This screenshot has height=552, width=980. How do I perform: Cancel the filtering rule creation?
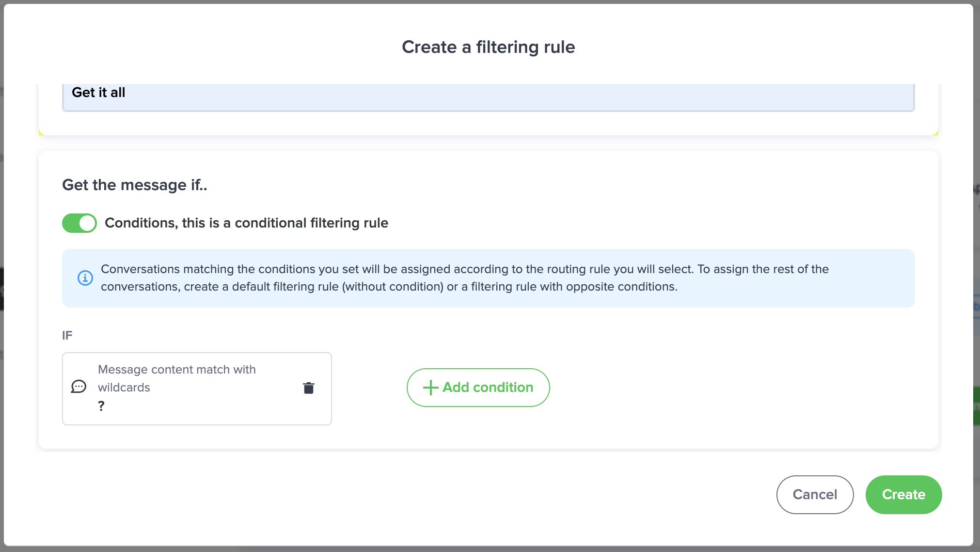click(815, 494)
